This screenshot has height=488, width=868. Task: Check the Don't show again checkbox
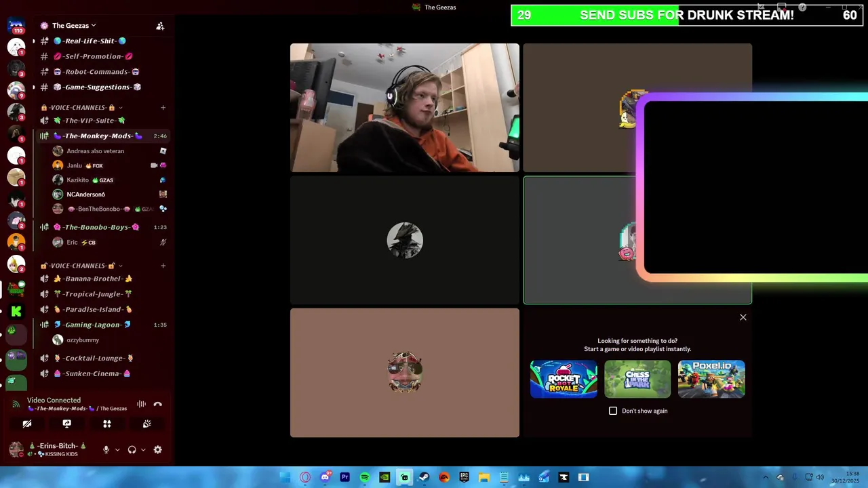tap(613, 411)
